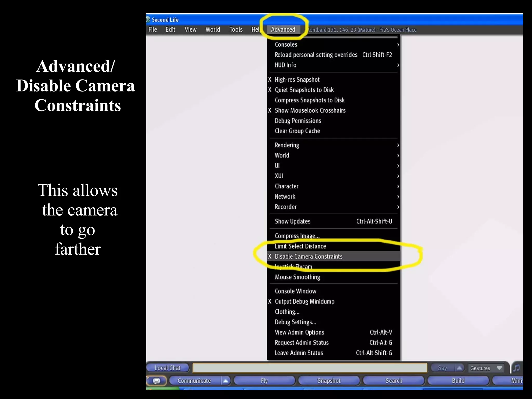Expand the Character submenu
This screenshot has width=532, height=399.
[334, 186]
